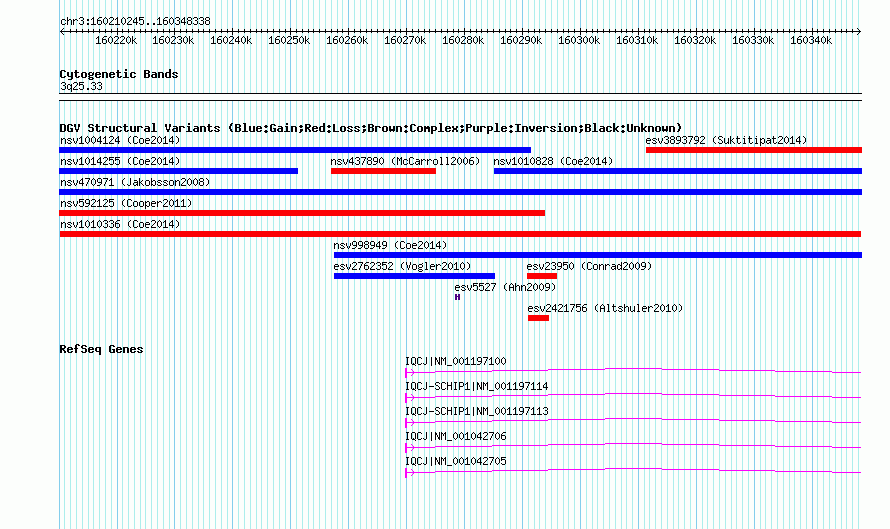The height and width of the screenshot is (529, 890).
Task: Click the esv23950 (Conrad2009) label text
Action: coord(589,266)
